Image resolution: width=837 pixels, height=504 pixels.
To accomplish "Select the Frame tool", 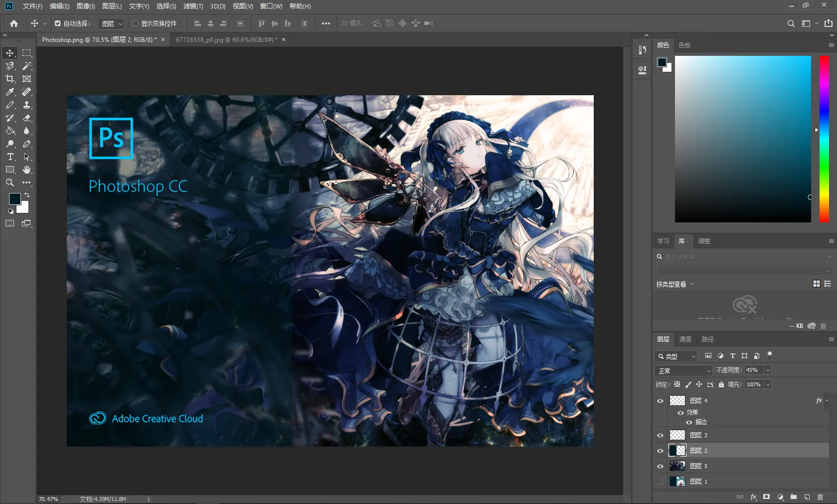I will (x=27, y=79).
